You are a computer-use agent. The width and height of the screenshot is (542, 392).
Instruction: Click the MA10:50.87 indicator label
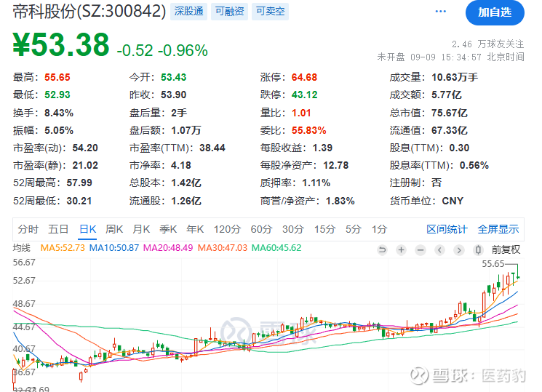click(114, 248)
